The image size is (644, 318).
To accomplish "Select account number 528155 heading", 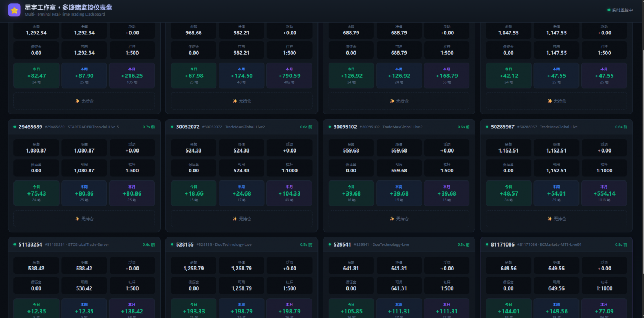I will click(185, 244).
